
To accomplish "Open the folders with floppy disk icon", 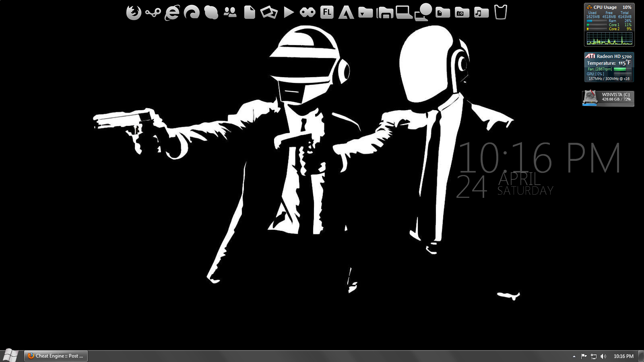I will 385,13.
